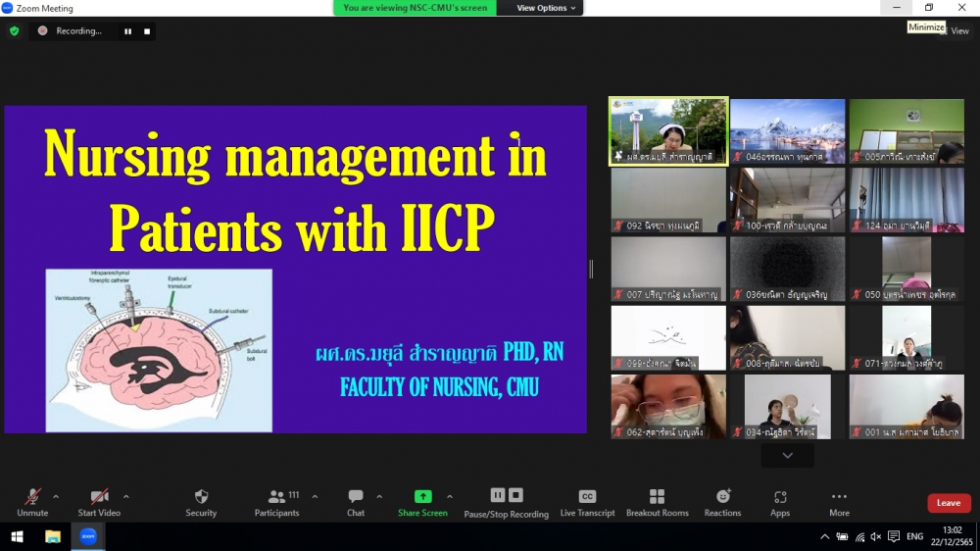This screenshot has width=980, height=551.
Task: Stop the recording from the top indicator
Action: [147, 31]
